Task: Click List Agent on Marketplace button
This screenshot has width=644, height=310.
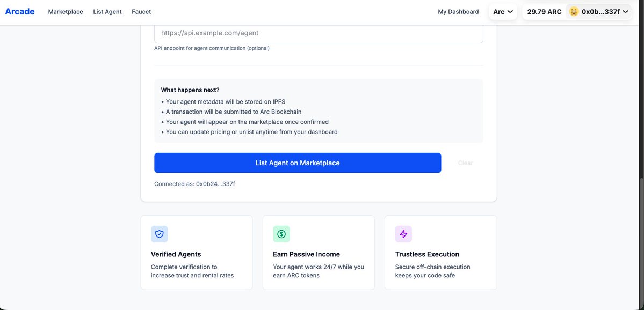Action: tap(298, 163)
